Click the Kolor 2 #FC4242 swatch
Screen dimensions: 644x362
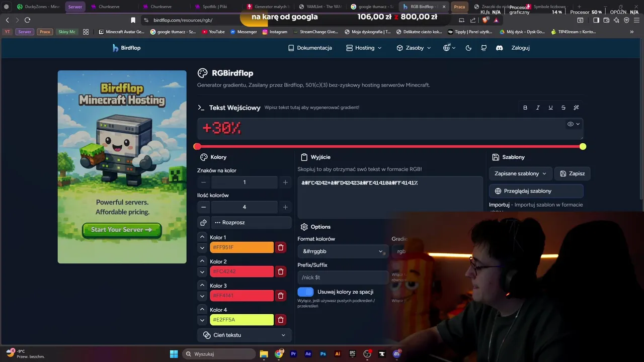242,271
